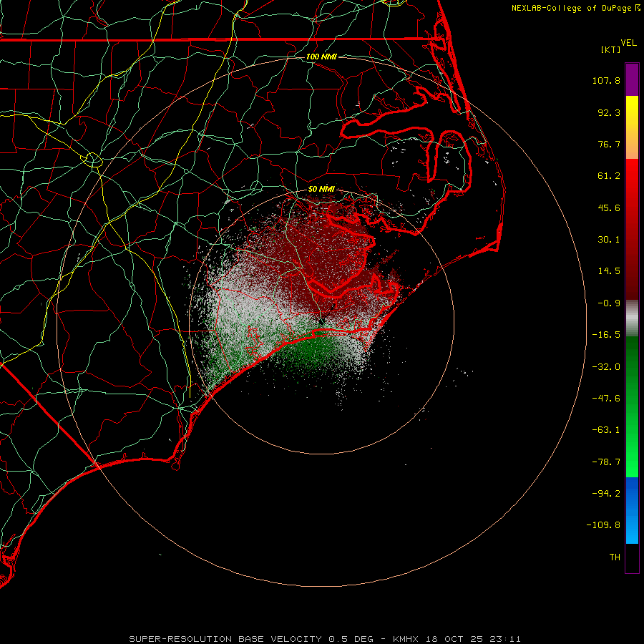Click the -32.0 legend value
Screen dimensions: 644x644
point(606,367)
